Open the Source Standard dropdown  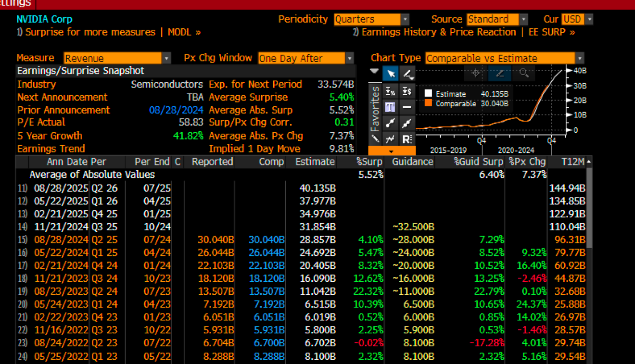coord(497,19)
